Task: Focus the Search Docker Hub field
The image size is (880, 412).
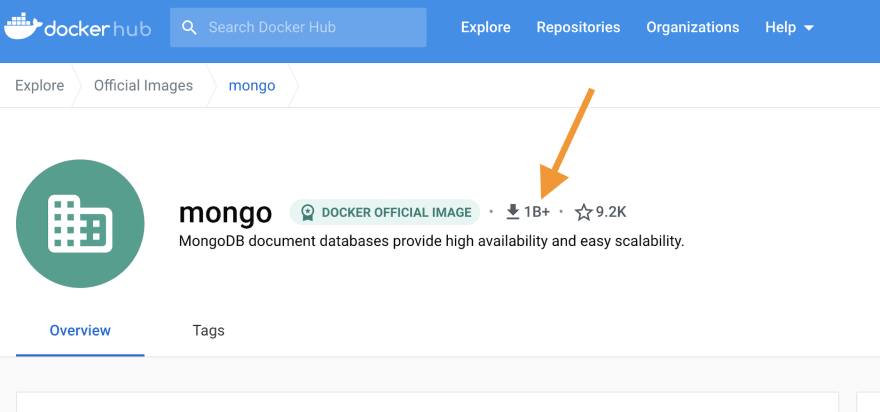Action: [298, 28]
